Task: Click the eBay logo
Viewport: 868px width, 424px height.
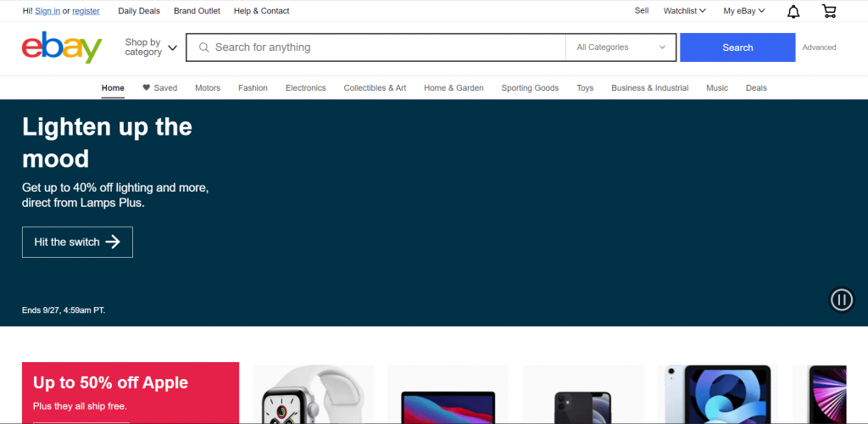Action: click(x=62, y=47)
